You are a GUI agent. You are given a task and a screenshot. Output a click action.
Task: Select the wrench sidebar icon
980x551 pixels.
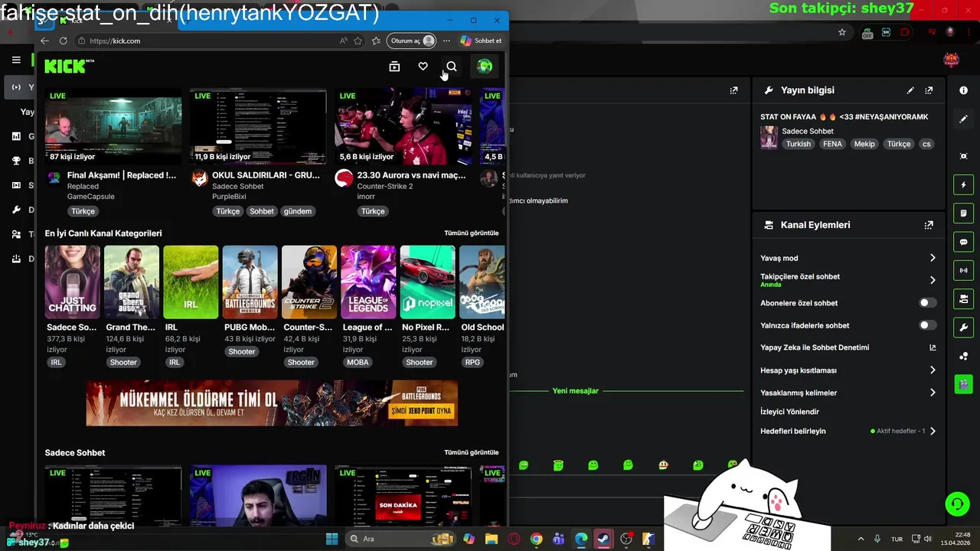[x=963, y=328]
